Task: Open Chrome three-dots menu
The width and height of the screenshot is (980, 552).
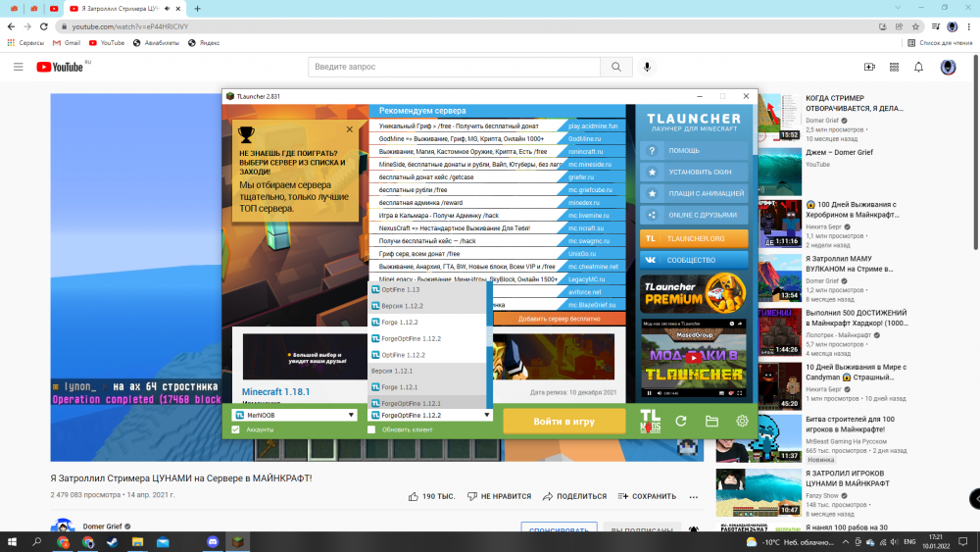Action: [x=969, y=26]
